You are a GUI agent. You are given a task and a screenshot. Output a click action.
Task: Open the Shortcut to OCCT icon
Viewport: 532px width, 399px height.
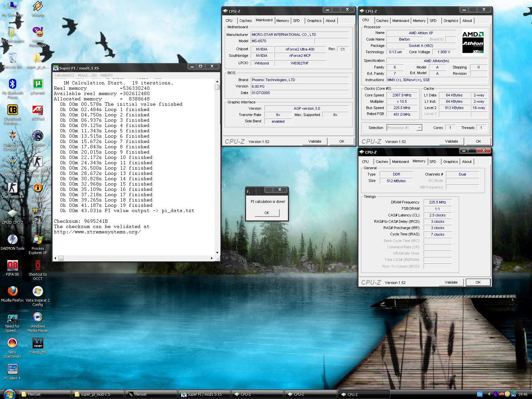(38, 270)
